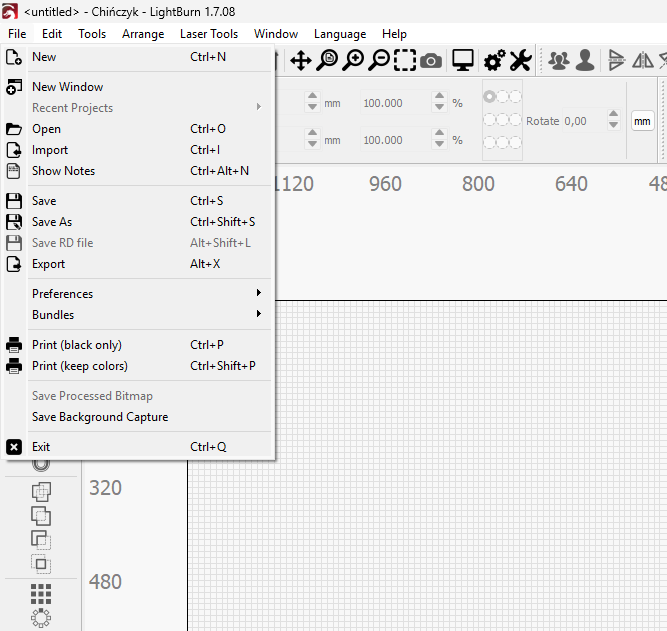Screen dimensions: 667x631
Task: Click the Grid Array tool icon
Action: point(41,594)
